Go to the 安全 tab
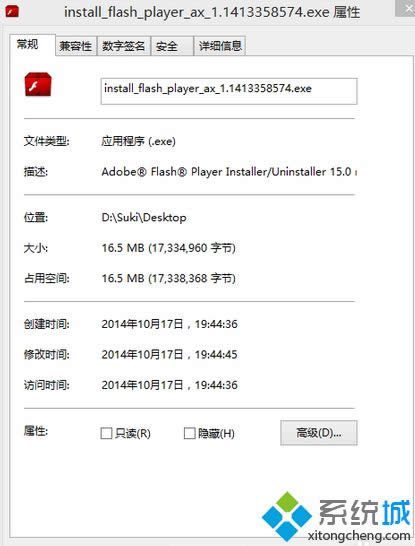 tap(172, 46)
